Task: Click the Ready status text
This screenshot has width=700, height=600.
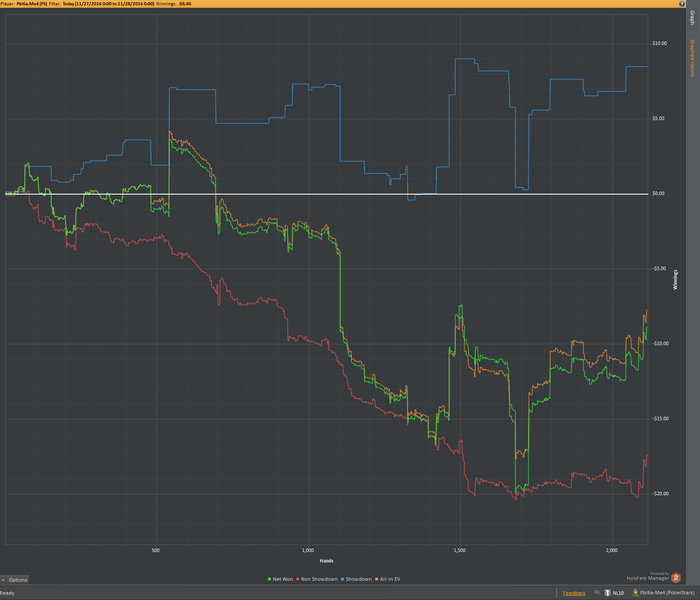Action: pos(7,593)
